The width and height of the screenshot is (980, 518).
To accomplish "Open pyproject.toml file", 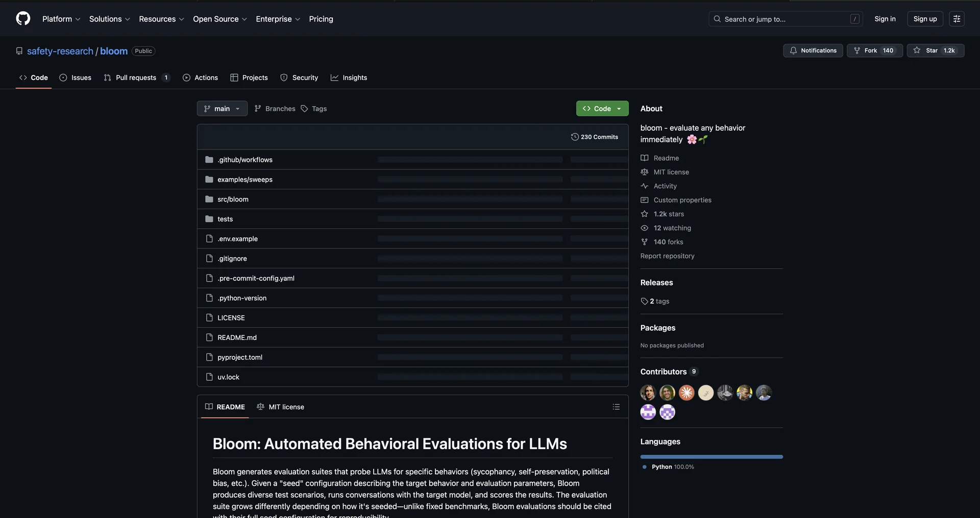I will (x=240, y=357).
